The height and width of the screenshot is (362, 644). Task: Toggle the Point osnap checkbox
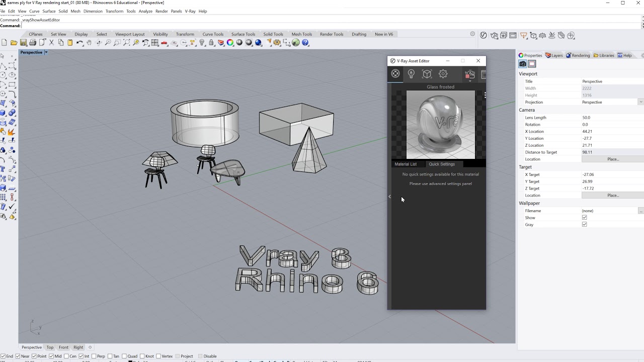point(34,356)
